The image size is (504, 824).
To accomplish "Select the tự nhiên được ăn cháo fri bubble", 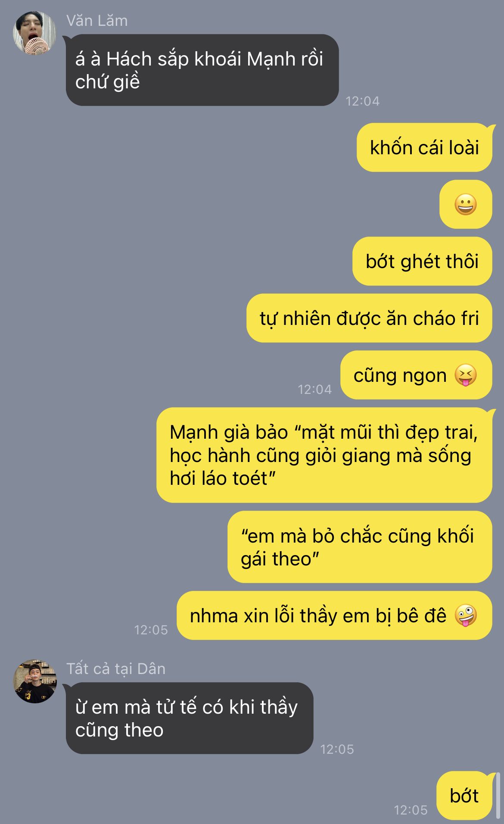I will [369, 318].
